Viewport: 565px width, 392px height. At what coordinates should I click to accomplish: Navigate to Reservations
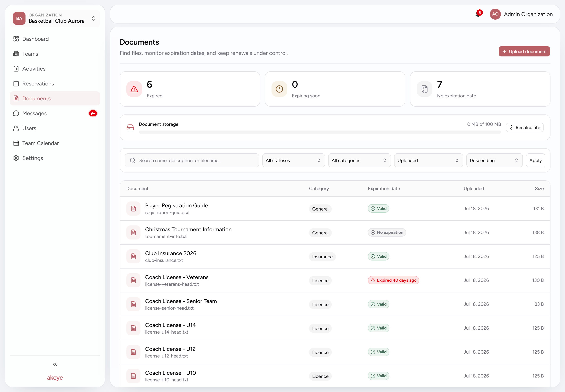[x=55, y=83]
